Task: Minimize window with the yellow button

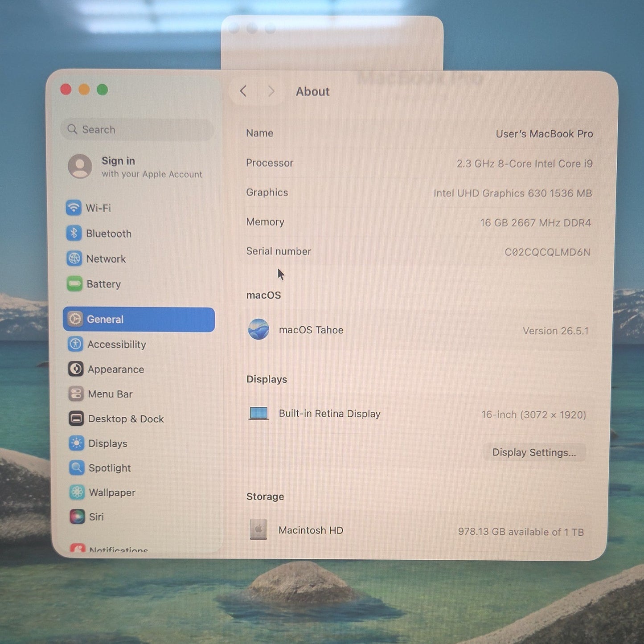Action: 84,90
